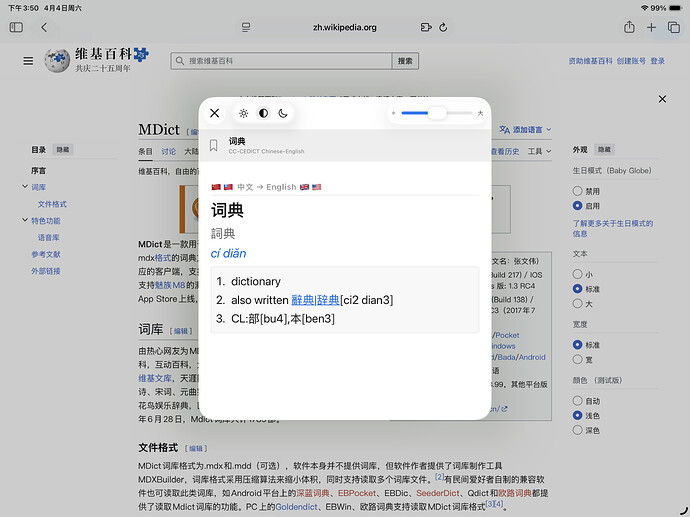The width and height of the screenshot is (690, 517).
Task: Select the auto contrast theme icon
Action: point(263,113)
